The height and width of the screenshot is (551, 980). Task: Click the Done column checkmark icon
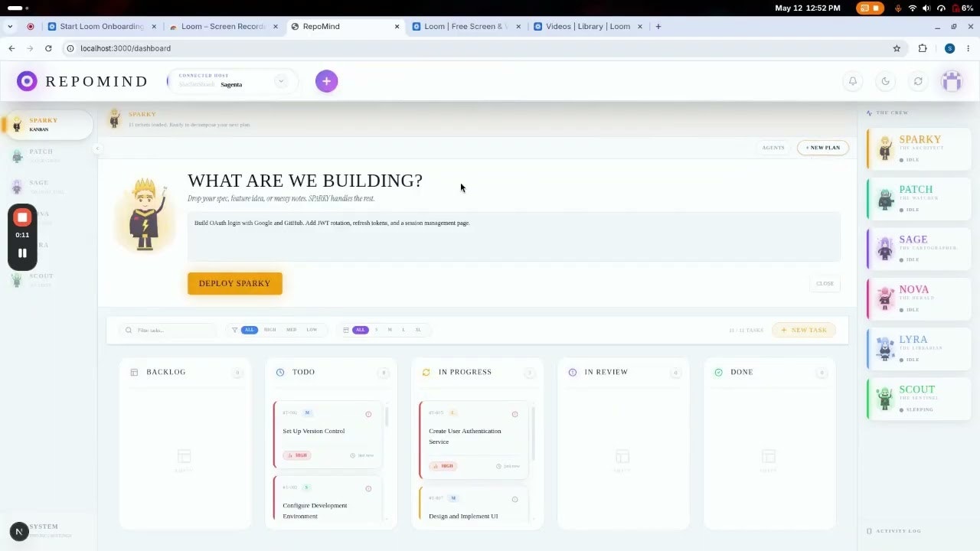click(718, 372)
